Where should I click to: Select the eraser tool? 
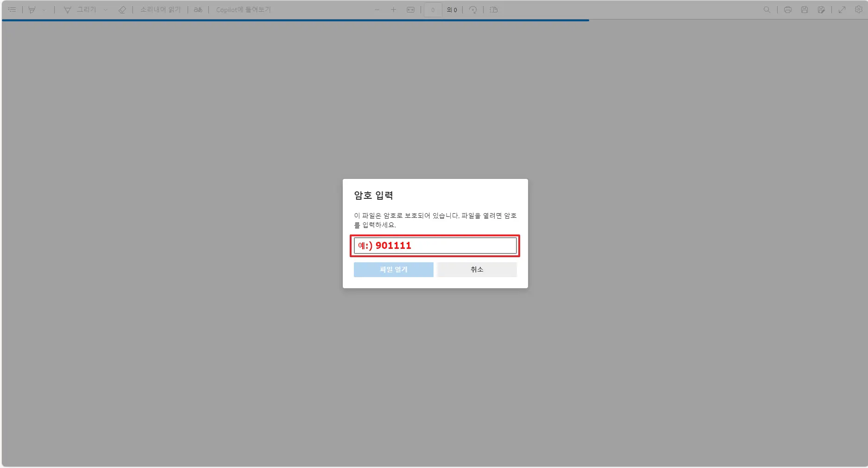point(122,10)
